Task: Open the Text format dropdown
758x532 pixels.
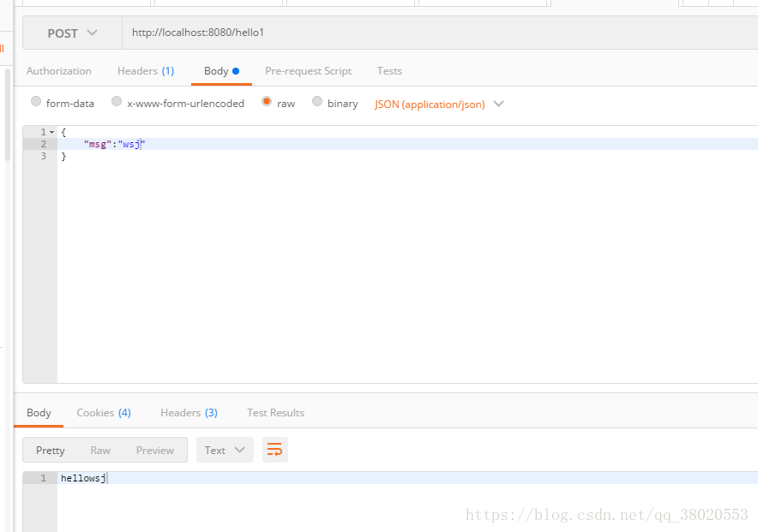Action: coord(225,450)
